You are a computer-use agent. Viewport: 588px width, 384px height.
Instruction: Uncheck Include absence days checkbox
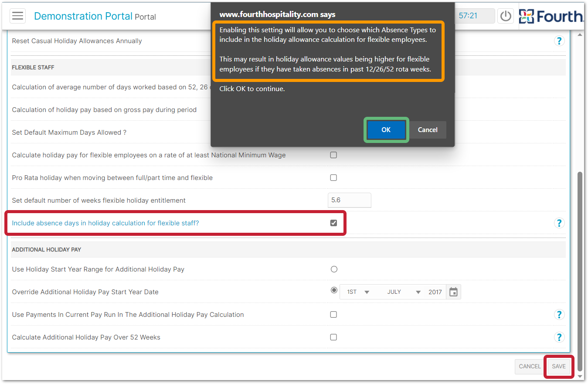(333, 223)
